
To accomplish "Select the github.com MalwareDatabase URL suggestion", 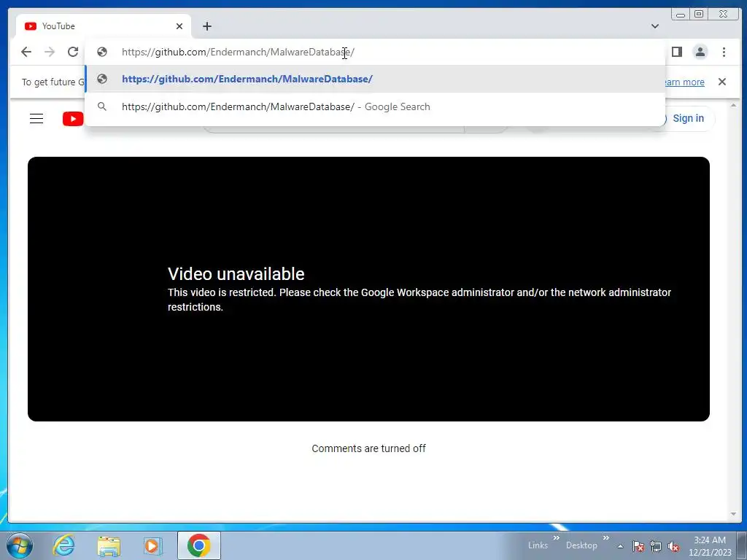I will tap(375, 79).
